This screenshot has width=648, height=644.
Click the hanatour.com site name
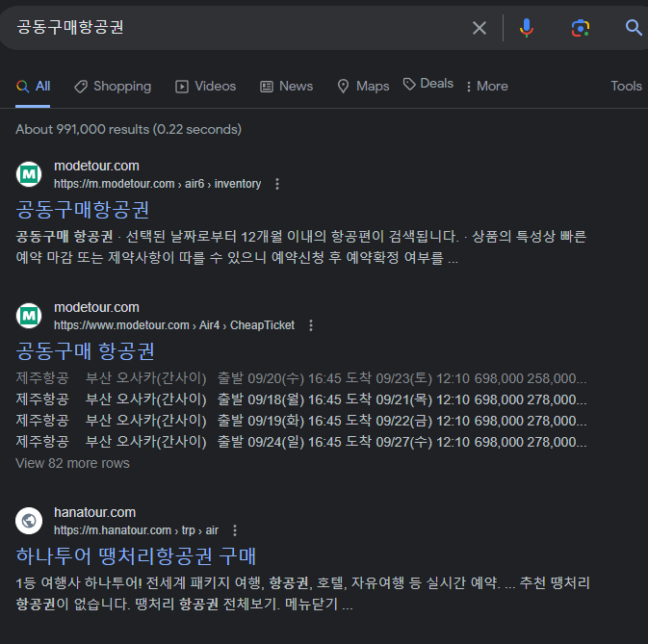coord(94,513)
